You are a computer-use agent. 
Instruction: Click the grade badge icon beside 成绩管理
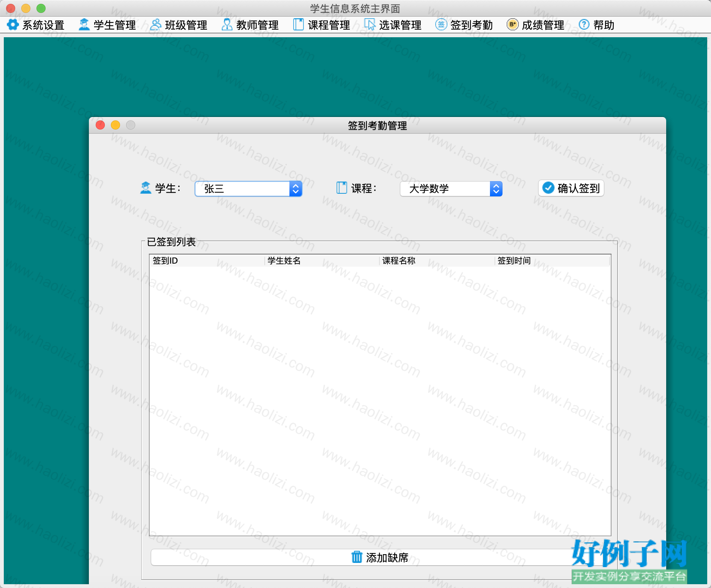(x=512, y=25)
